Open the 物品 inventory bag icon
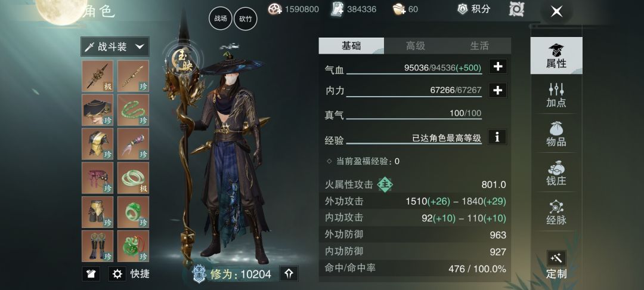 click(x=556, y=134)
